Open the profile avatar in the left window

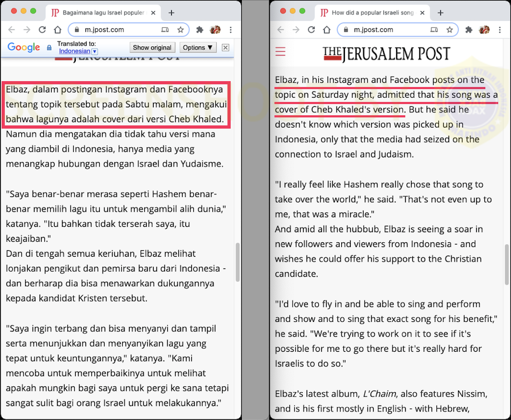215,30
